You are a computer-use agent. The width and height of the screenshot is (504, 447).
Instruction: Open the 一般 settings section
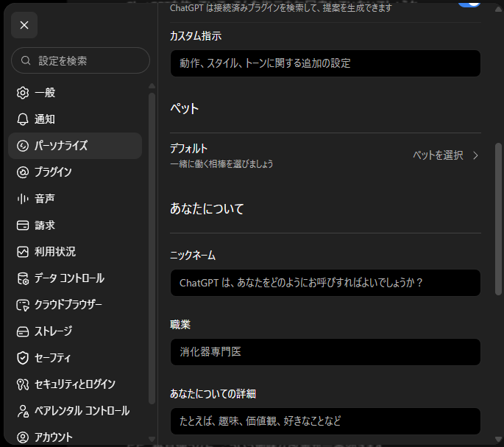click(75, 93)
